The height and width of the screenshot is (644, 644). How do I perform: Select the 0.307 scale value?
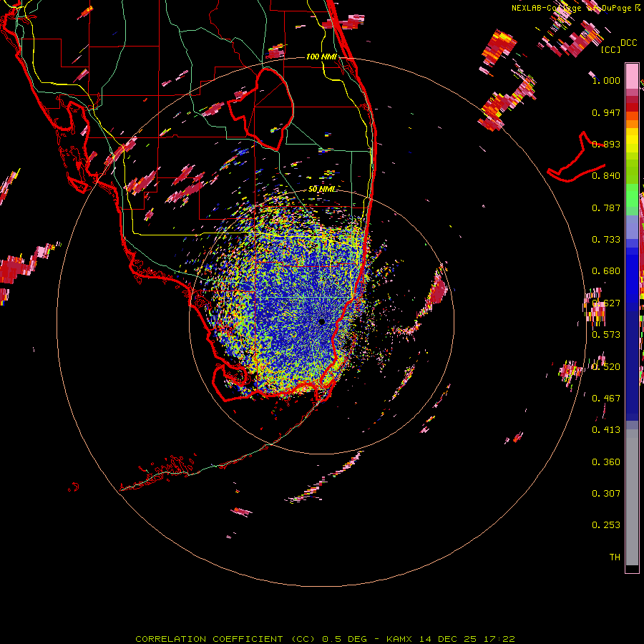pos(606,494)
